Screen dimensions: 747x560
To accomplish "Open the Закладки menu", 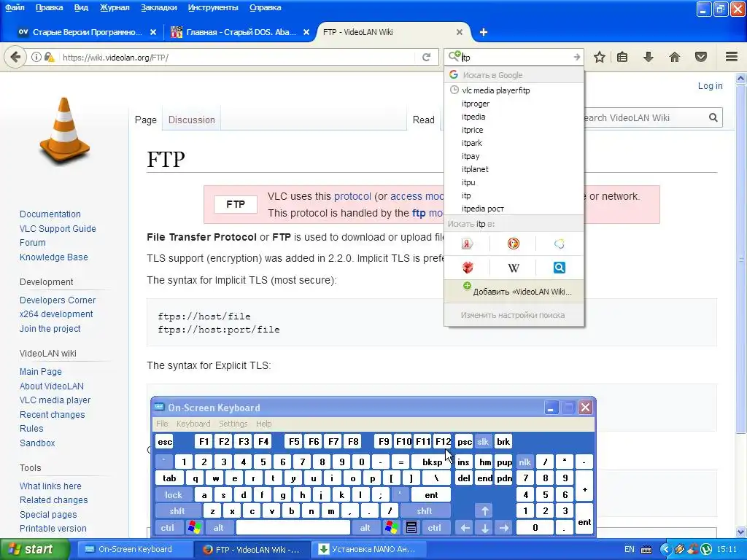I will point(158,7).
